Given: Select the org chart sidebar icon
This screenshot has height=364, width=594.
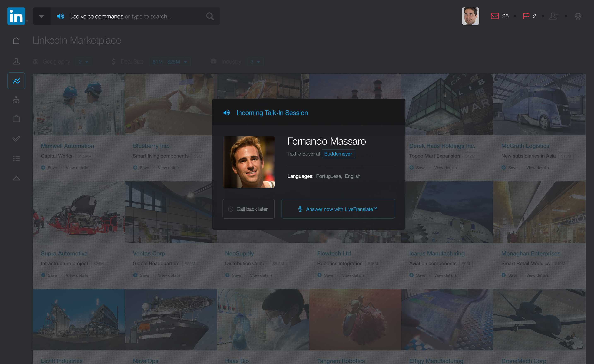Looking at the screenshot, I should click(x=16, y=99).
